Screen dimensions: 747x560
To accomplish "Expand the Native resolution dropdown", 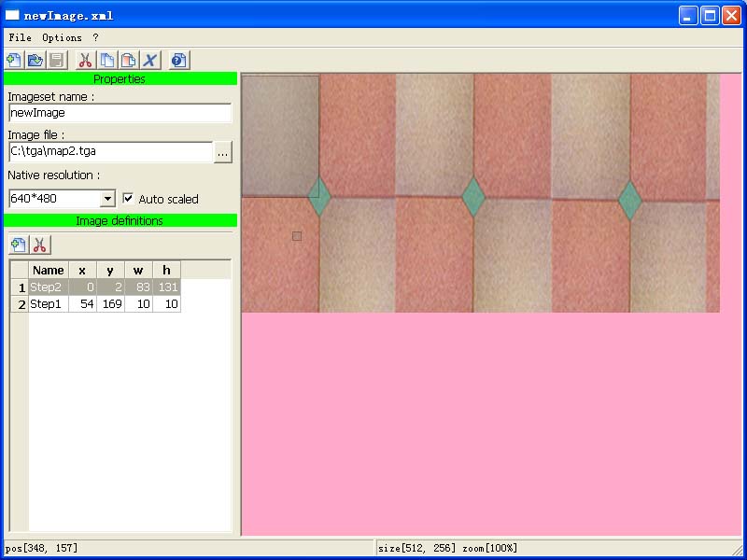I will pyautogui.click(x=107, y=199).
